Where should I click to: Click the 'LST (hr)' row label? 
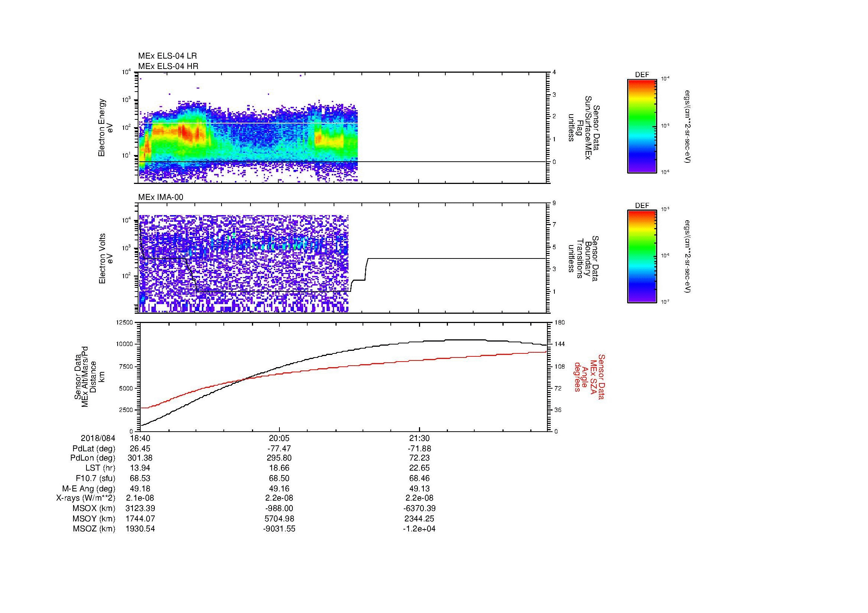100,468
